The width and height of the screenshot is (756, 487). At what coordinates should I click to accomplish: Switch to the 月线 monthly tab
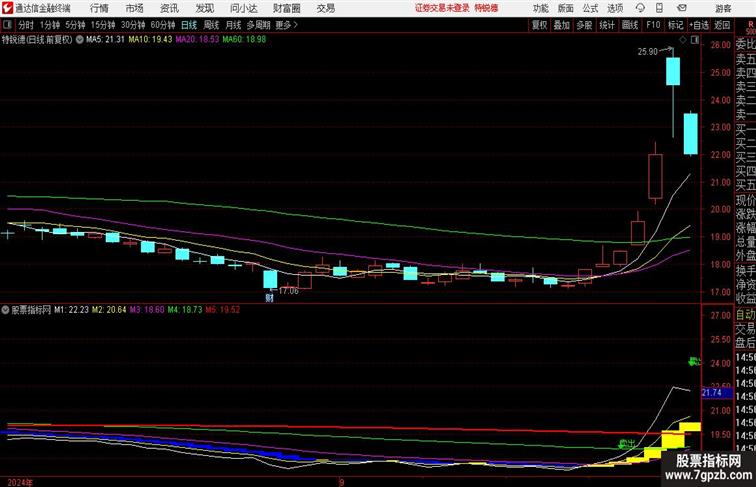click(x=233, y=25)
